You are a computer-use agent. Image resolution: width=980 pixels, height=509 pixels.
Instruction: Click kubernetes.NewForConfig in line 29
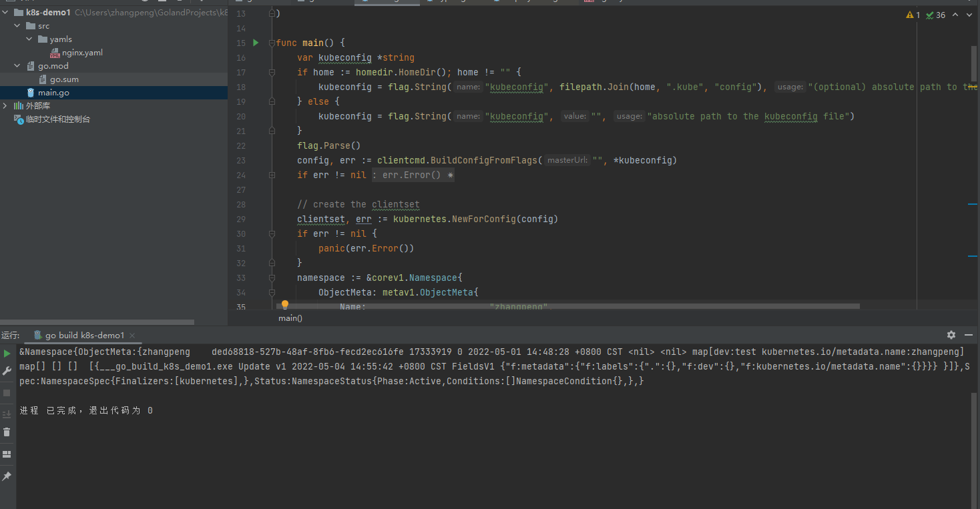[455, 219]
